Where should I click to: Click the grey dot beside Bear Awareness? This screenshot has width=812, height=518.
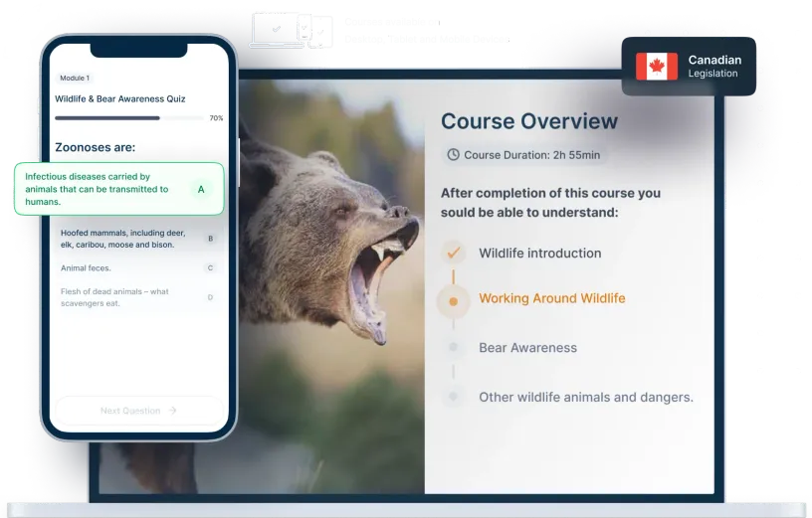tap(453, 347)
